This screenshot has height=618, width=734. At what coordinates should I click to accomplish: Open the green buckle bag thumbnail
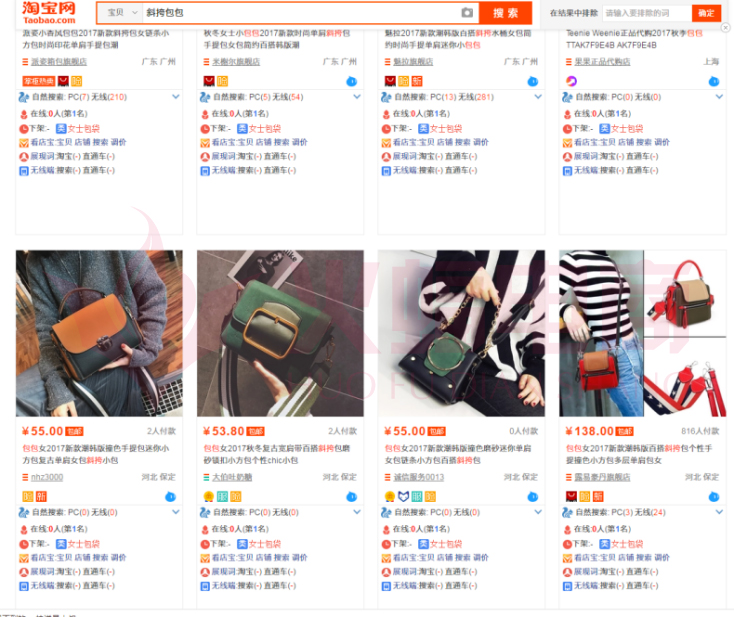tap(280, 333)
